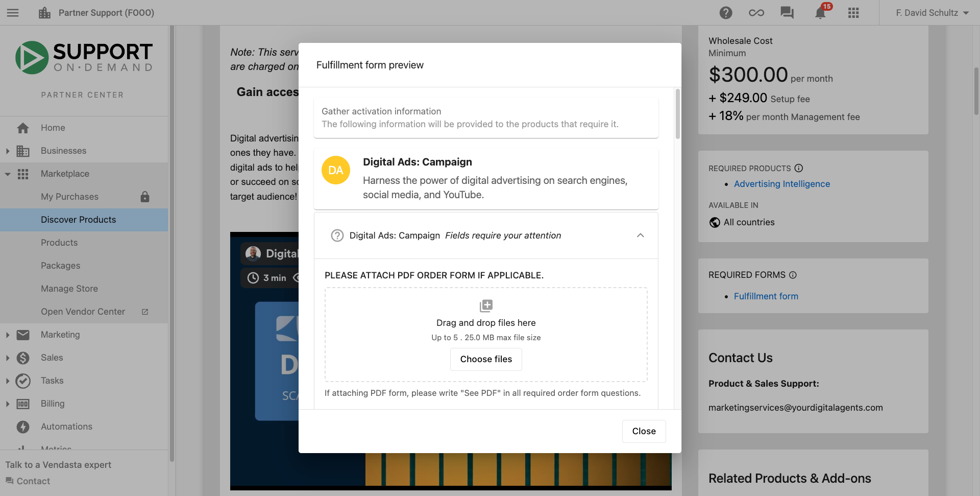Screen dimensions: 980x496
Task: Click the infinity loop icon in top bar
Action: 756,13
